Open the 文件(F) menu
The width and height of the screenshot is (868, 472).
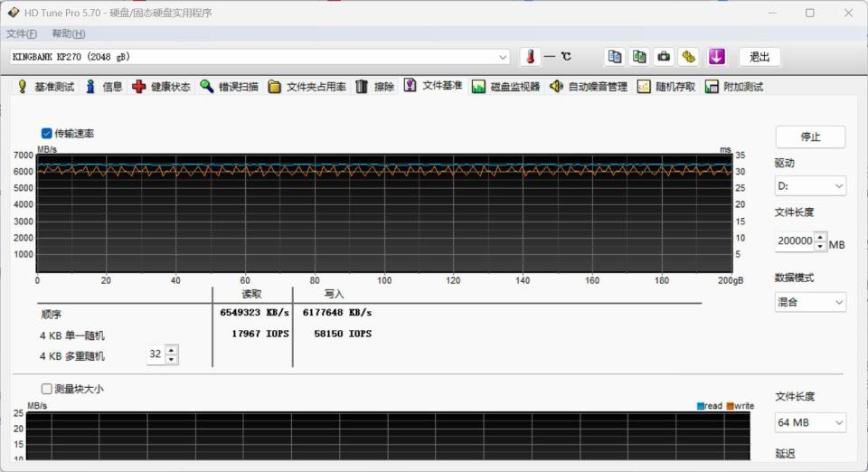tap(22, 33)
